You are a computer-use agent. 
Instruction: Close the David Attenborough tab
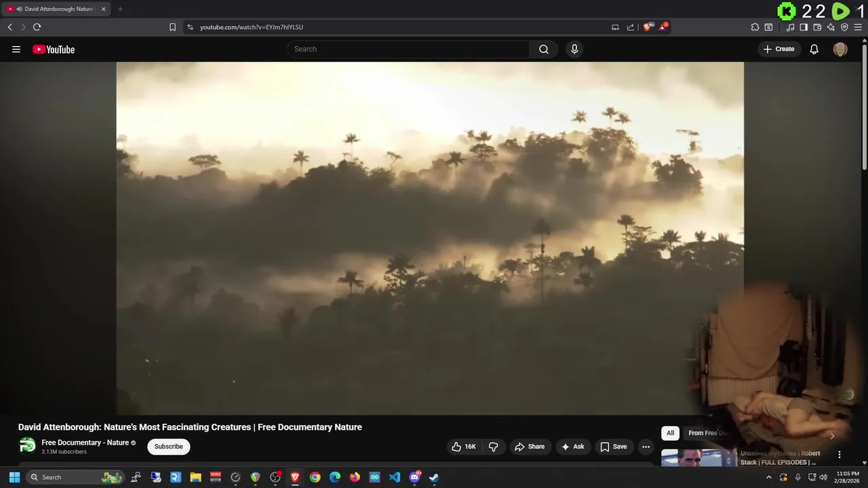coord(103,9)
